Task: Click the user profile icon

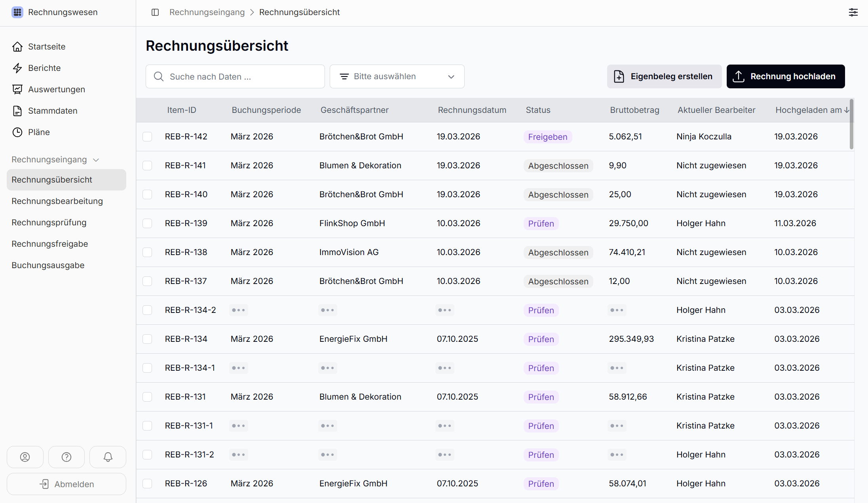Action: [25, 457]
